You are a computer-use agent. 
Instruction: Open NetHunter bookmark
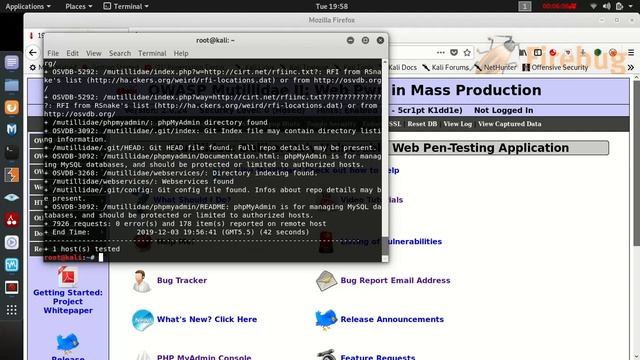click(496, 67)
